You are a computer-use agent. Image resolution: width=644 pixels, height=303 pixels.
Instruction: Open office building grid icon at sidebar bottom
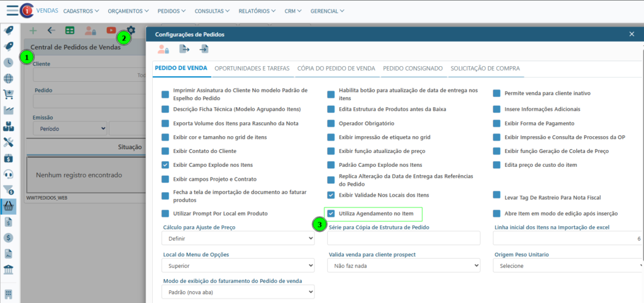tap(8, 294)
